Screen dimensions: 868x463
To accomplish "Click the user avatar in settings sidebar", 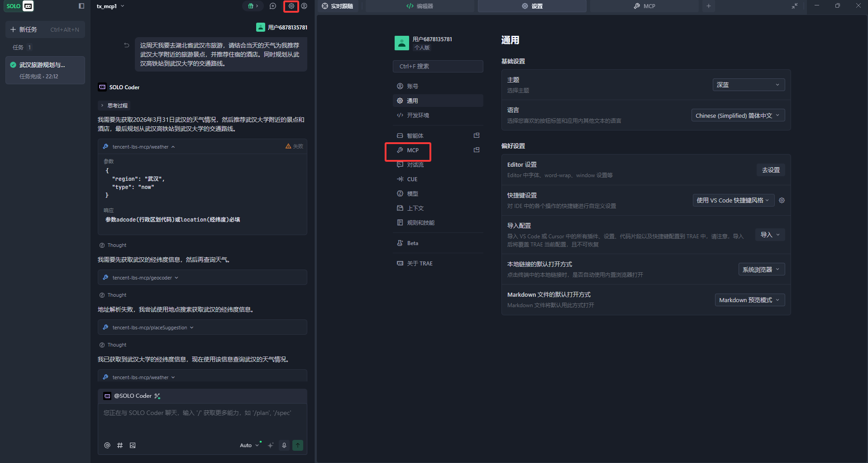I will pyautogui.click(x=402, y=43).
